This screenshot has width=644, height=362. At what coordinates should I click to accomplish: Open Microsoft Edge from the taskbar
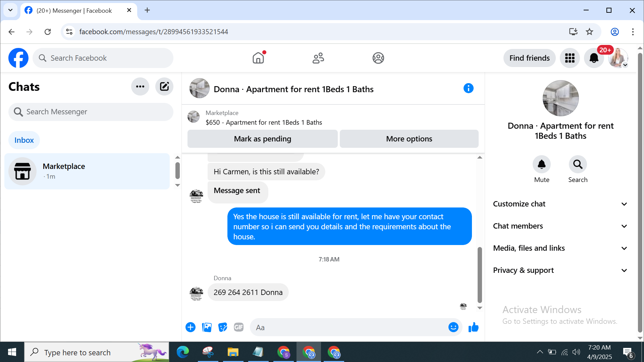pyautogui.click(x=183, y=352)
